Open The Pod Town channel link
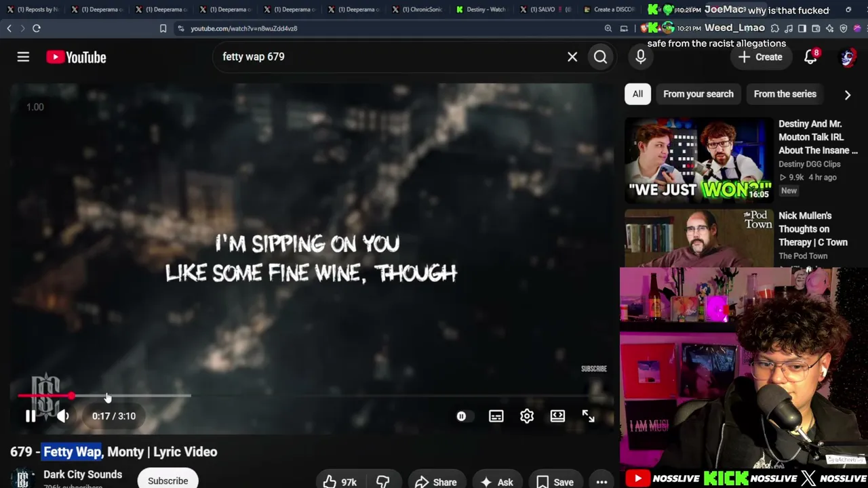This screenshot has height=488, width=868. tap(803, 256)
